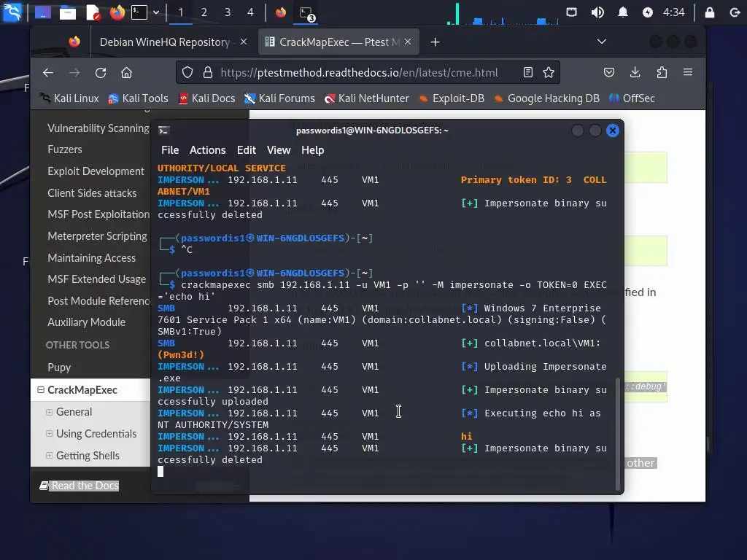Switch to workspace 3

tap(228, 12)
